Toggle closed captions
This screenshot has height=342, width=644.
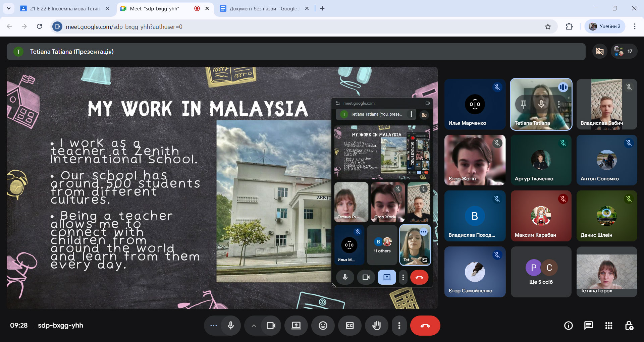350,326
